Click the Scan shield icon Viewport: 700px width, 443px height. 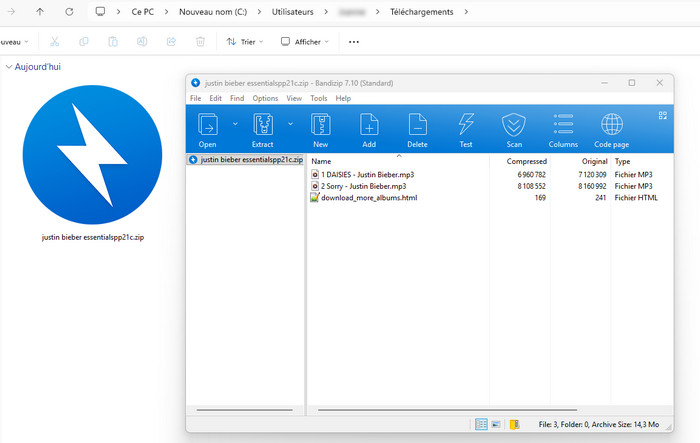514,125
